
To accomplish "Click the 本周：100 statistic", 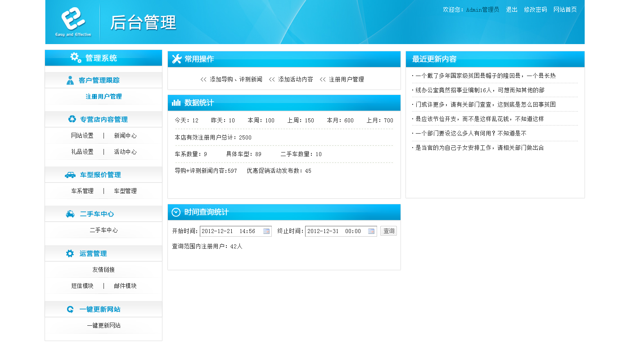I will coord(261,121).
